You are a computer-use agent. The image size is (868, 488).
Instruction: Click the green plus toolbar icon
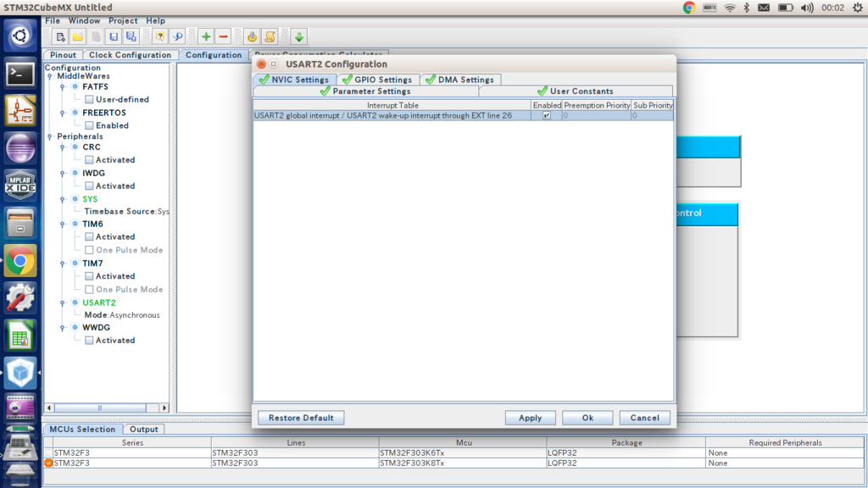[206, 37]
